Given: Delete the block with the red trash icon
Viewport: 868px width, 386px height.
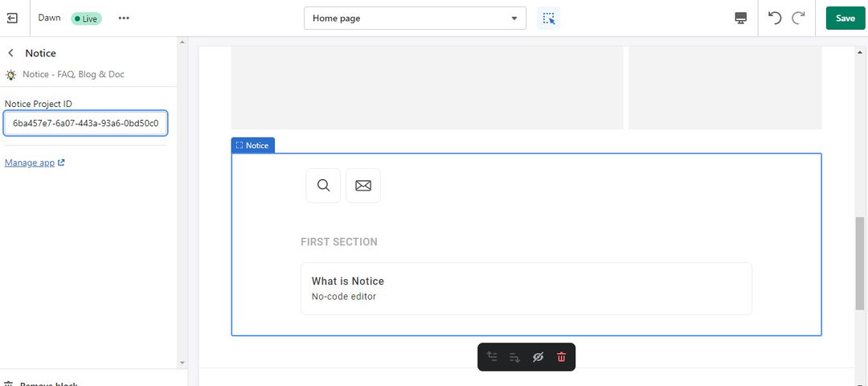Looking at the screenshot, I should point(561,357).
